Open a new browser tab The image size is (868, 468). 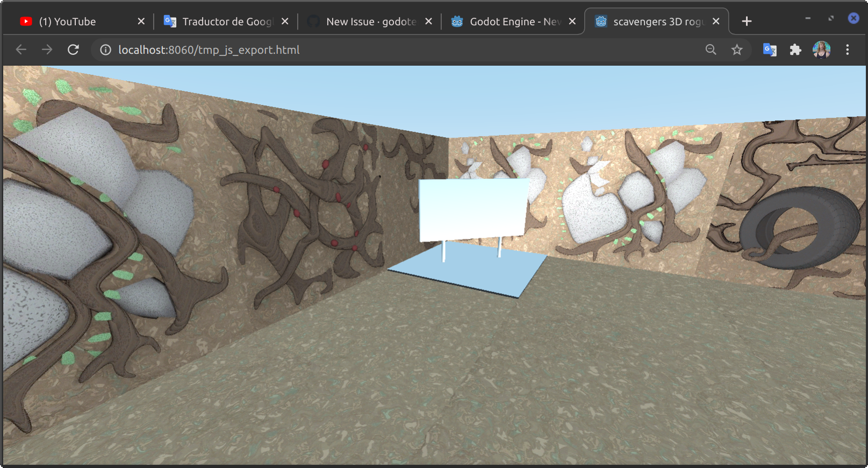tap(747, 22)
